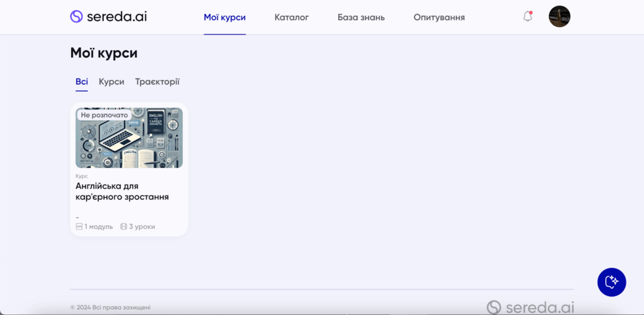
Task: Select the Всі filter tab
Action: pyautogui.click(x=82, y=82)
